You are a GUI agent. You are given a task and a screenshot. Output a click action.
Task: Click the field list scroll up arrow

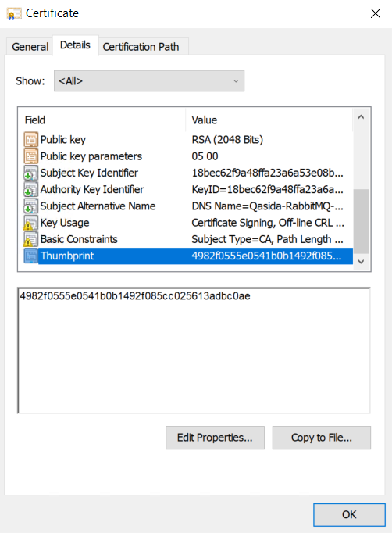(x=361, y=117)
